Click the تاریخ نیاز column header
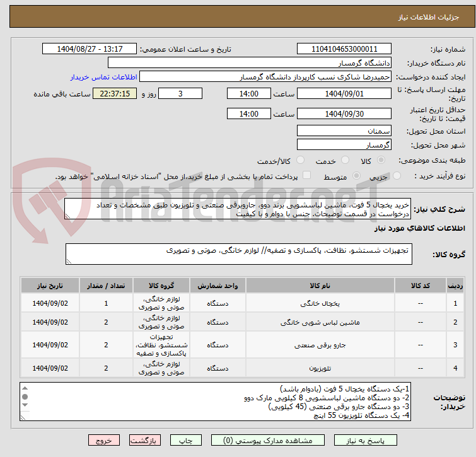Viewport: 476px width, 457px height. tap(50, 286)
